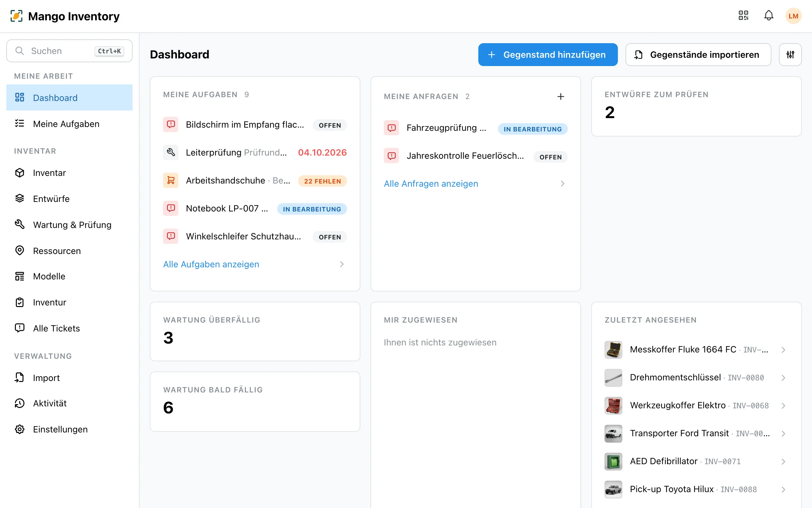
Task: Open Wartung bald fällig card
Action: [x=255, y=402]
